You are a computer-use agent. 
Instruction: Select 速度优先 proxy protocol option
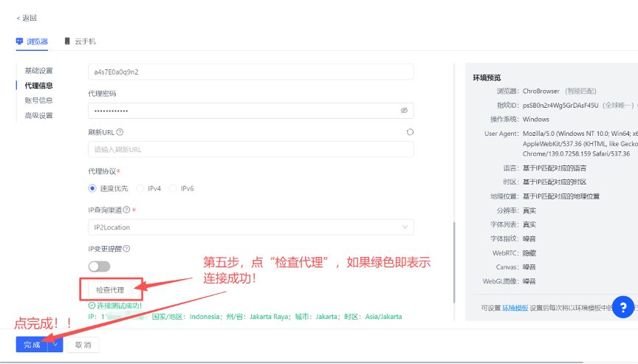click(x=93, y=188)
